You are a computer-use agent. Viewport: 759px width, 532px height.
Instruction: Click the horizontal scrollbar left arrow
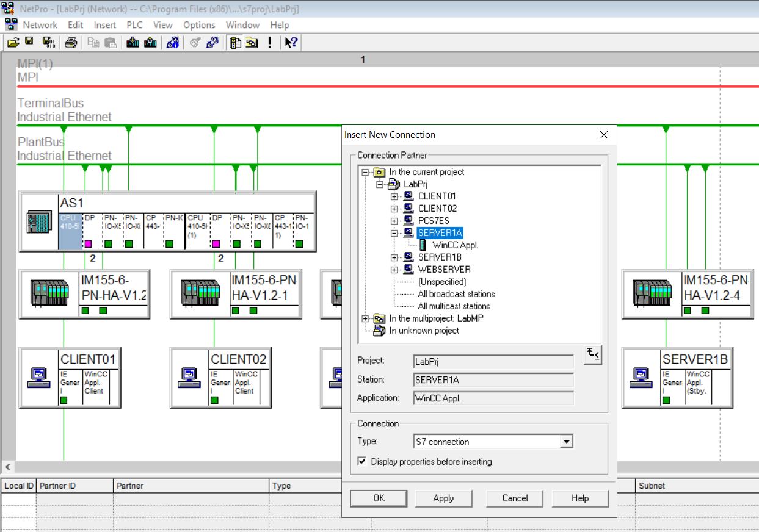tap(8, 468)
